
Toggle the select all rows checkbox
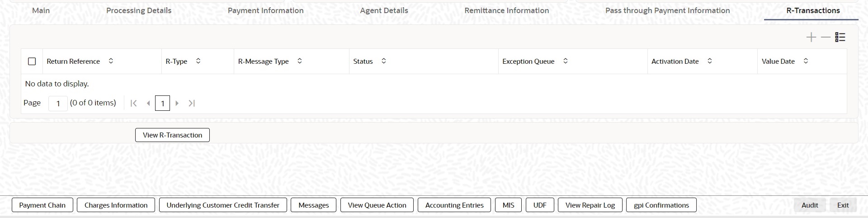point(32,61)
